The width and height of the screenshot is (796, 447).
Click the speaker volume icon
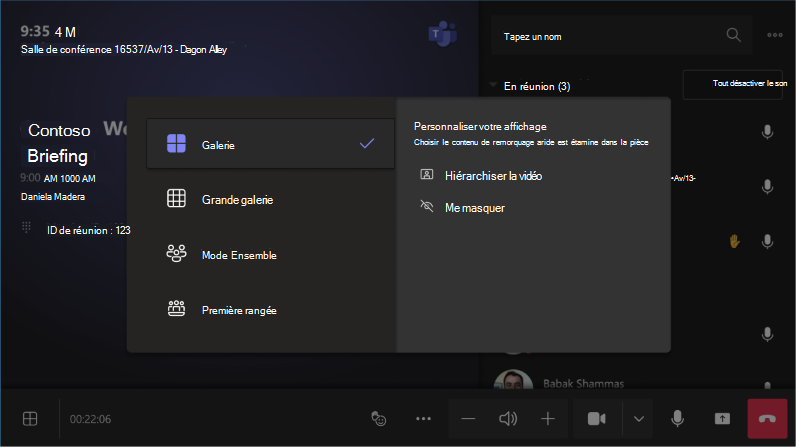pyautogui.click(x=508, y=419)
